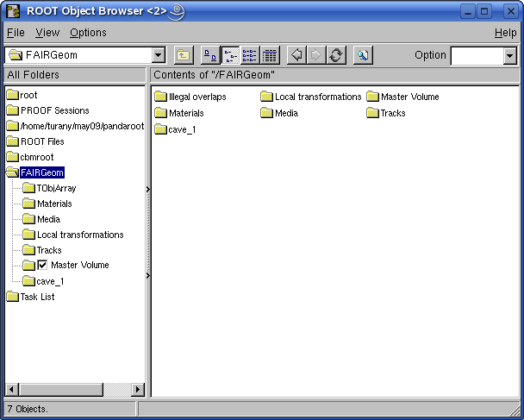524x420 pixels.
Task: Switch to large icons view
Action: 209,55
